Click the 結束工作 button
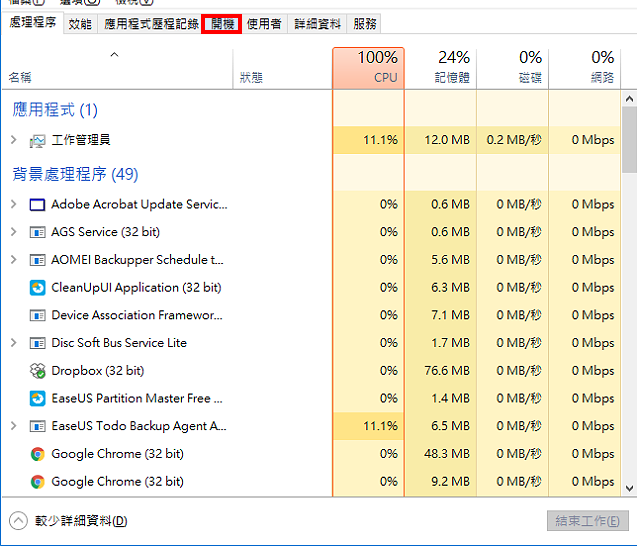The width and height of the screenshot is (637, 547). pyautogui.click(x=587, y=521)
